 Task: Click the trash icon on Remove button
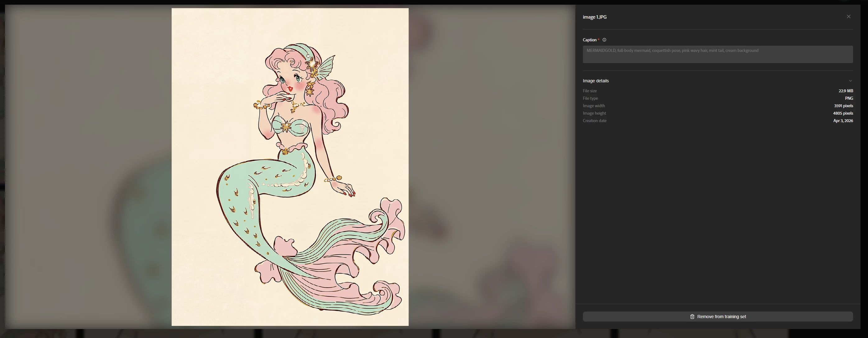(692, 317)
